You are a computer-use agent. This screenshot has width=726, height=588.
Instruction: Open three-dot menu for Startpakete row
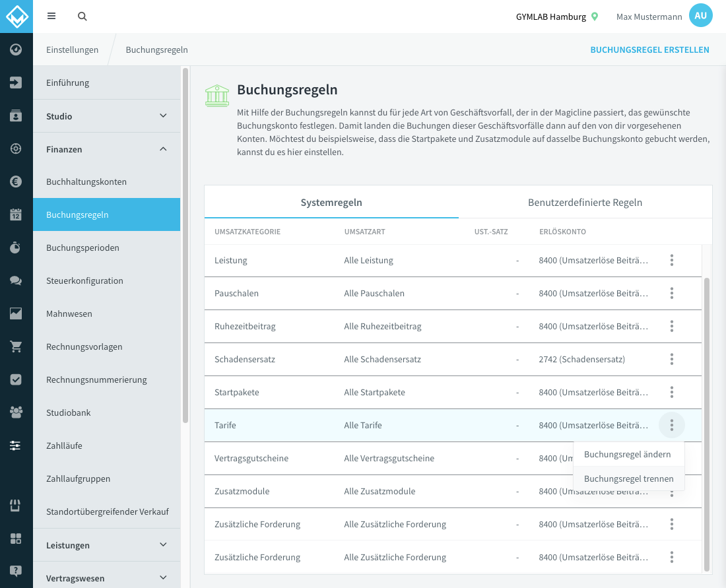[x=671, y=392]
